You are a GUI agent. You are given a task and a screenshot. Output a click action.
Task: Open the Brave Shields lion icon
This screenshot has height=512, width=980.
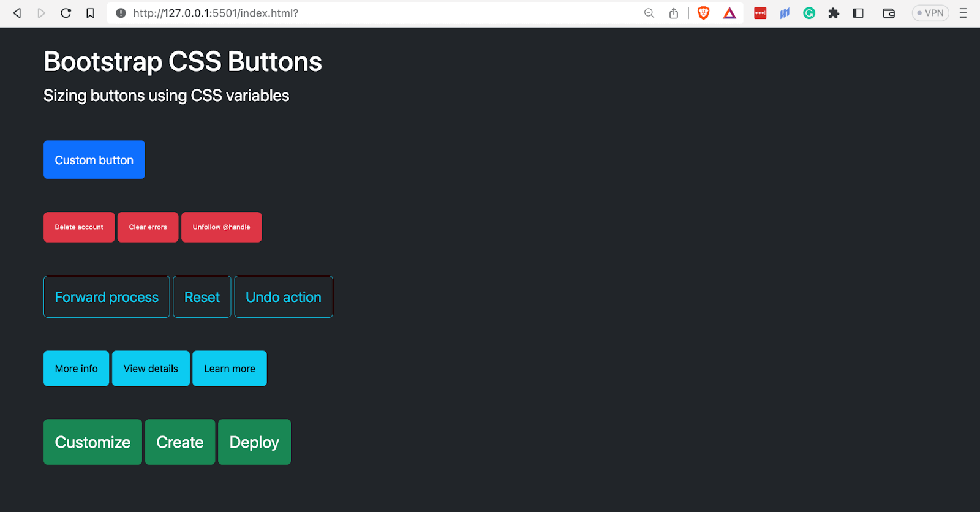(703, 13)
